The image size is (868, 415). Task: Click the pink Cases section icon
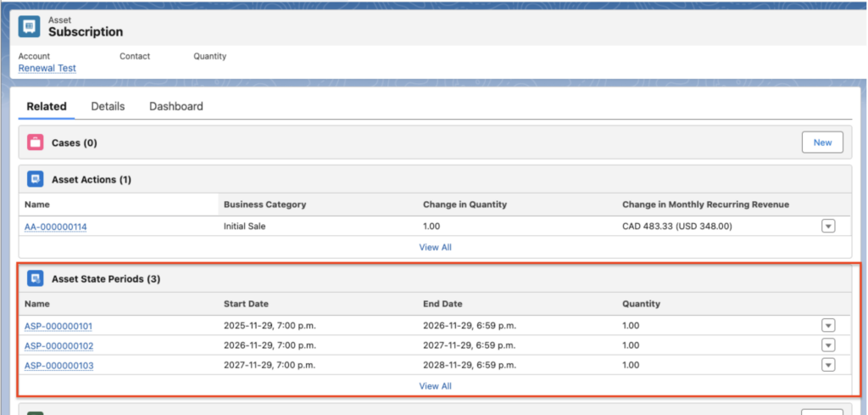click(35, 143)
